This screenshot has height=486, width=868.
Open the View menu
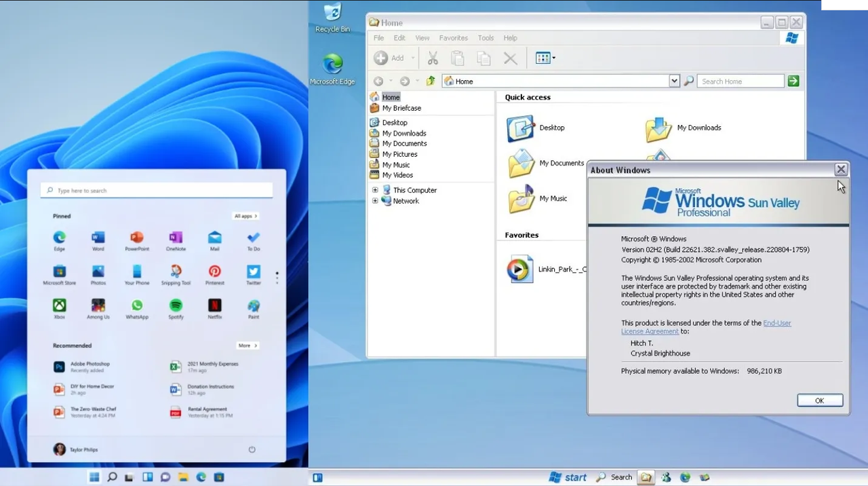coord(422,38)
